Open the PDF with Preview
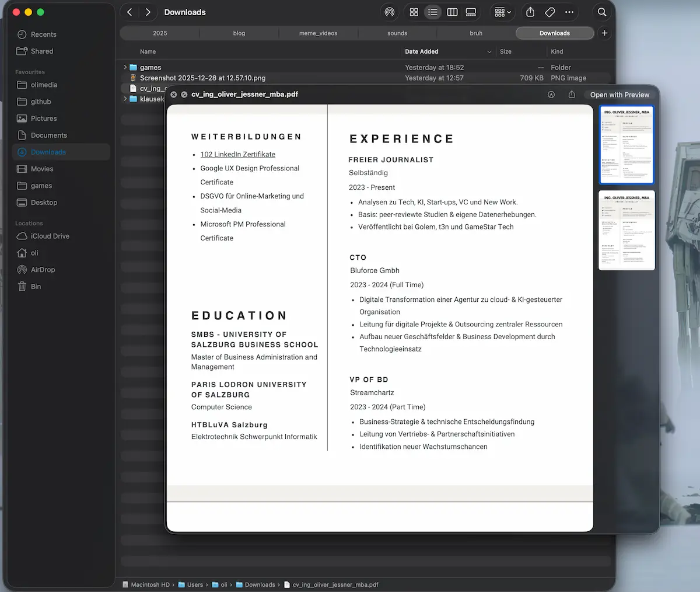This screenshot has height=592, width=700. click(x=619, y=94)
